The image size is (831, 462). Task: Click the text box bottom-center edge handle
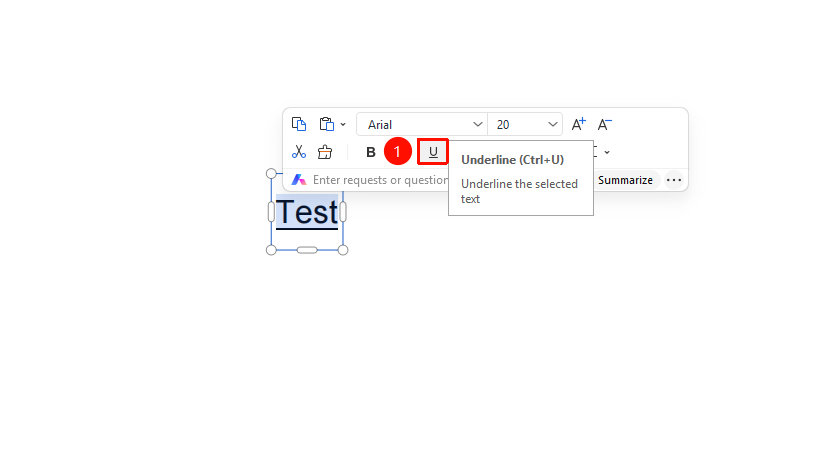(x=307, y=250)
